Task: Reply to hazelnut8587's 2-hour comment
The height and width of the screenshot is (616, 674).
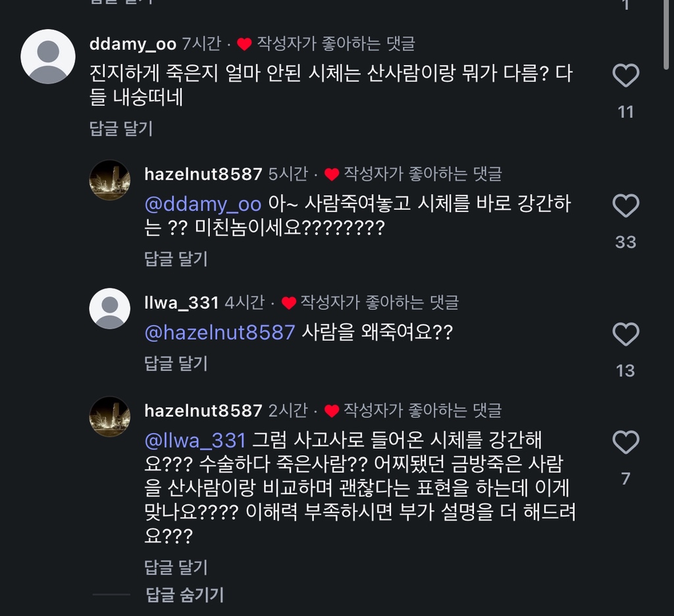Action: (176, 567)
